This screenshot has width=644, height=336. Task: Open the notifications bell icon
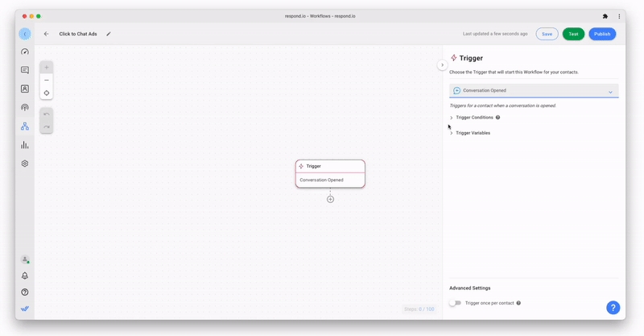pos(25,276)
